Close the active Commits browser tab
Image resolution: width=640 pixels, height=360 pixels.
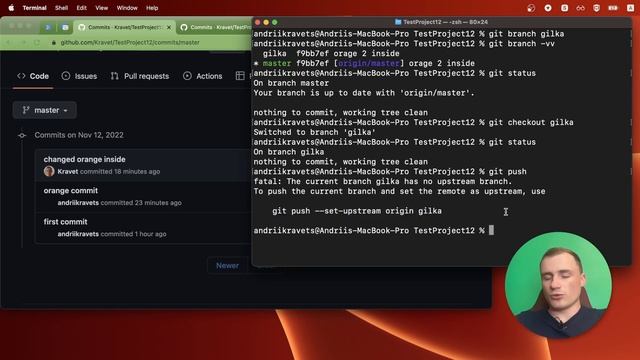click(x=169, y=27)
